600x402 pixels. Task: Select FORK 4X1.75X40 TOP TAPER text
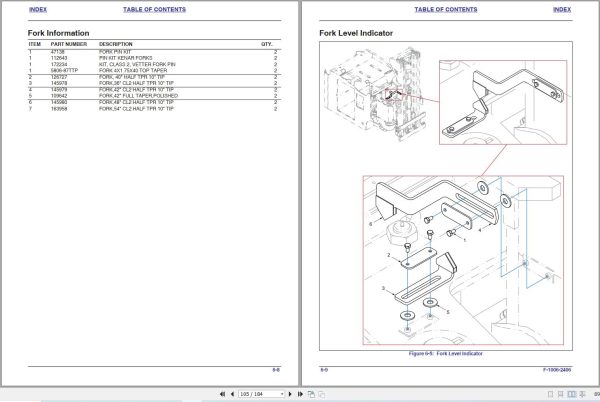click(x=133, y=70)
